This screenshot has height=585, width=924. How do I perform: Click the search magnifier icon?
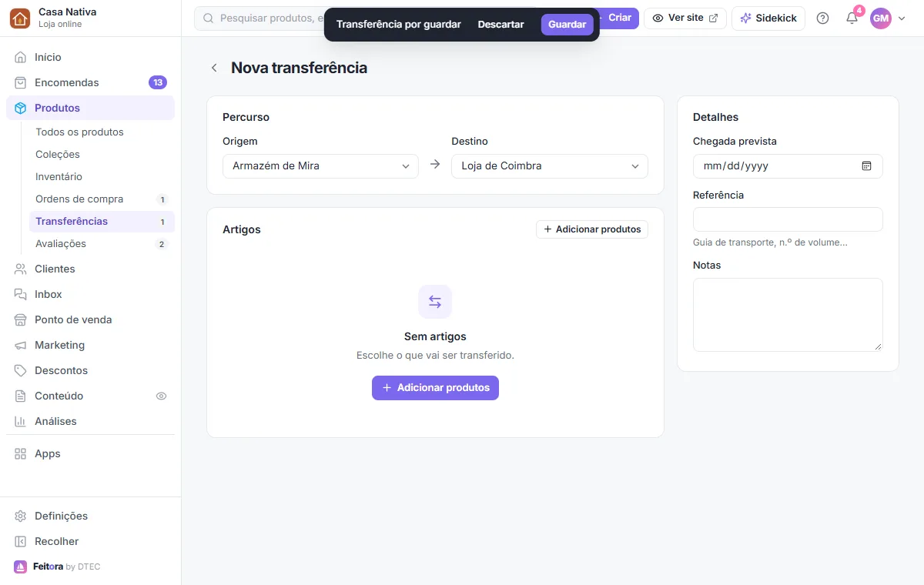click(x=208, y=18)
